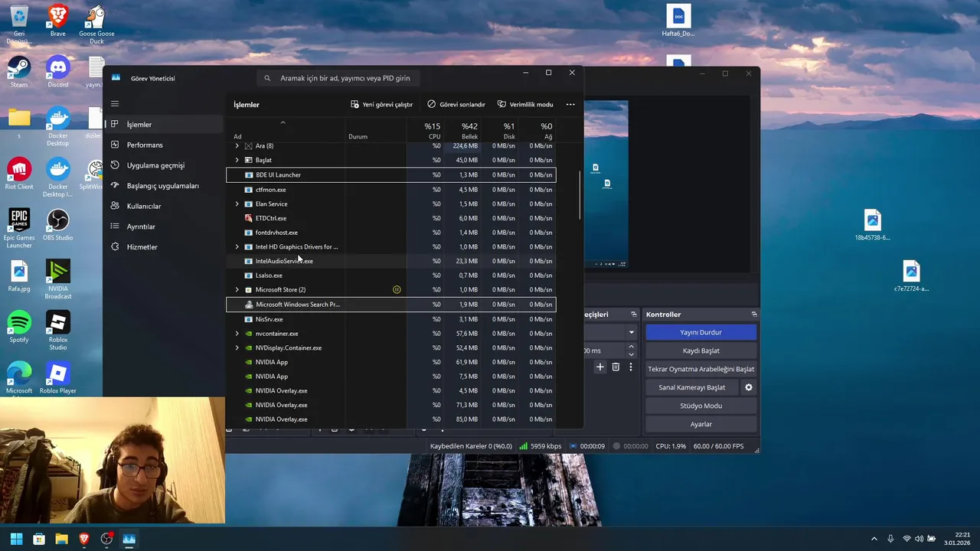Expand the Başlat process group
Screen dimensions: 980x551
click(237, 160)
